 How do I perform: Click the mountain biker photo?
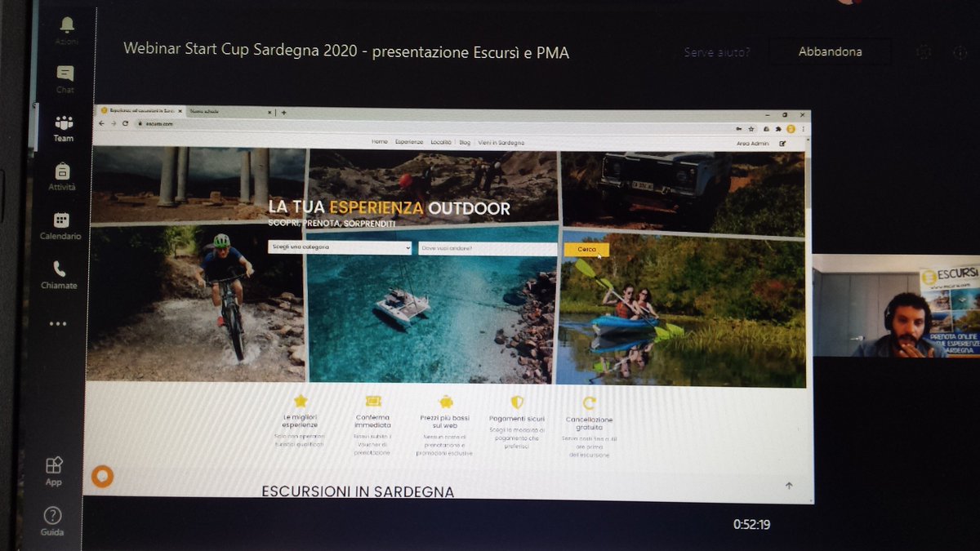point(196,302)
